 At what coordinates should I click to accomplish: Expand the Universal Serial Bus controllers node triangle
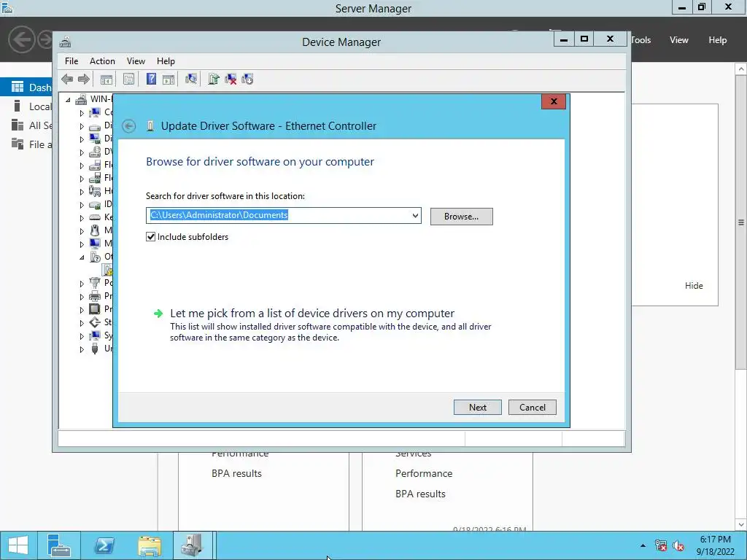pos(82,349)
